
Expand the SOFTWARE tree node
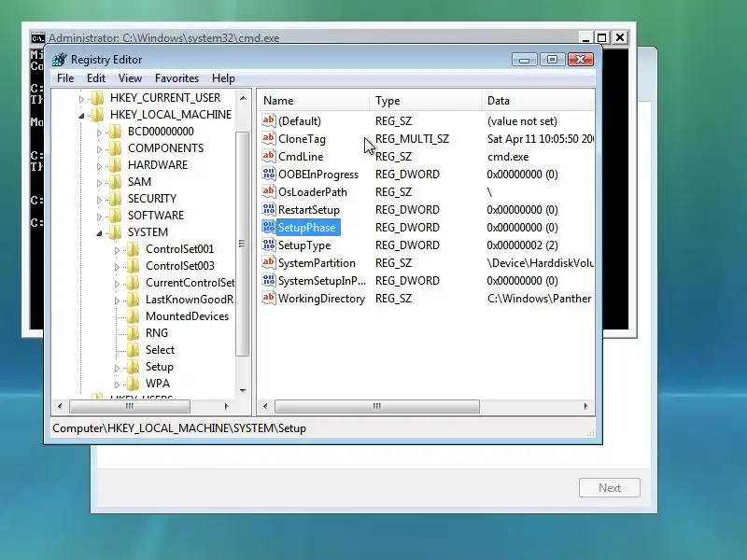click(99, 217)
